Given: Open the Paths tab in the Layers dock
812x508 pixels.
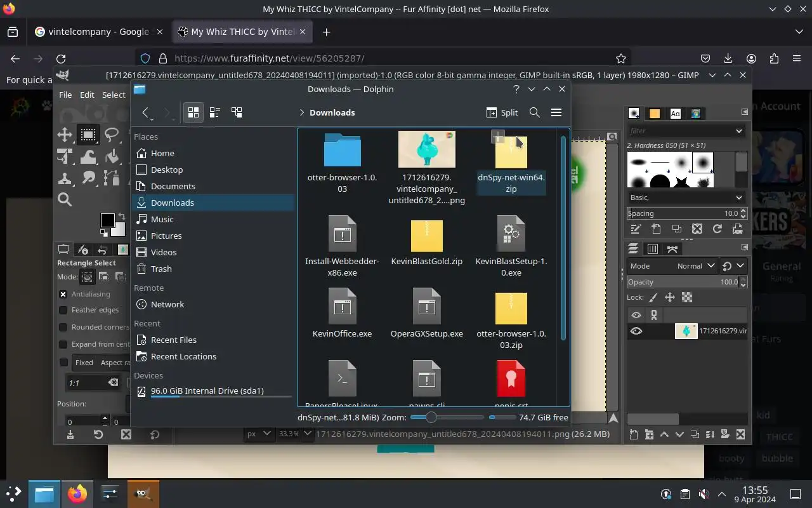Looking at the screenshot, I should [x=672, y=249].
